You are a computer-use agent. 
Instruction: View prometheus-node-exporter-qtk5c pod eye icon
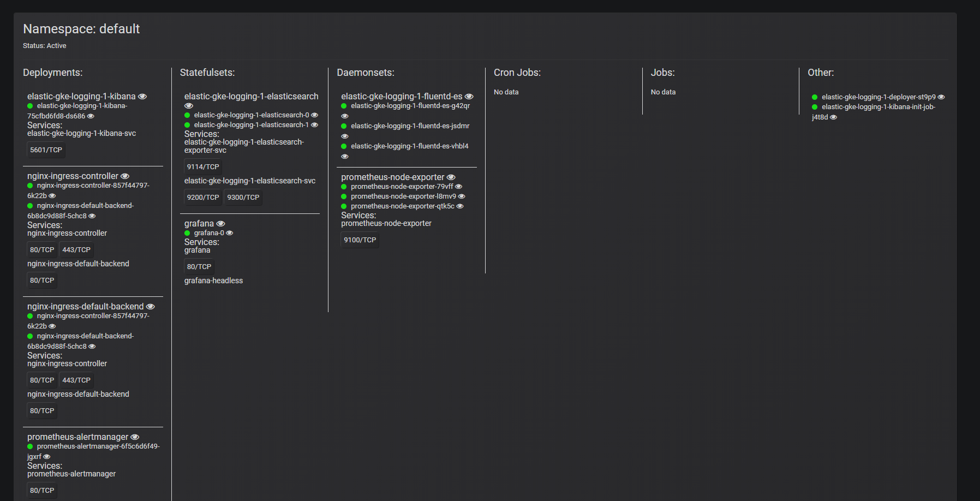pyautogui.click(x=459, y=206)
